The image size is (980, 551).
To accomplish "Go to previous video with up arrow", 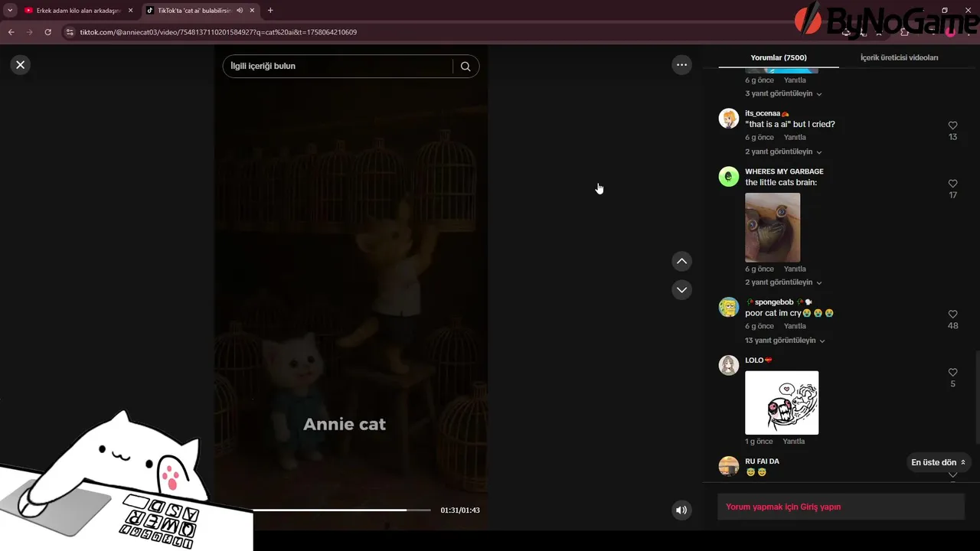I will [x=682, y=262].
